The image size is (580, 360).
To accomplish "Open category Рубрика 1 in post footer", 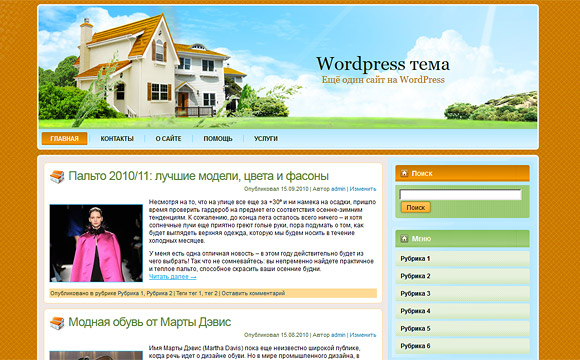I will coord(130,293).
